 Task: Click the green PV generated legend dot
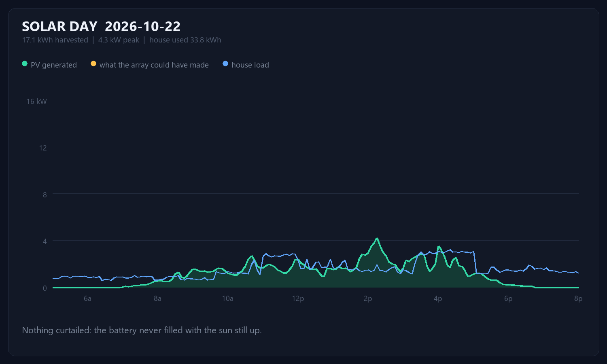pyautogui.click(x=25, y=63)
